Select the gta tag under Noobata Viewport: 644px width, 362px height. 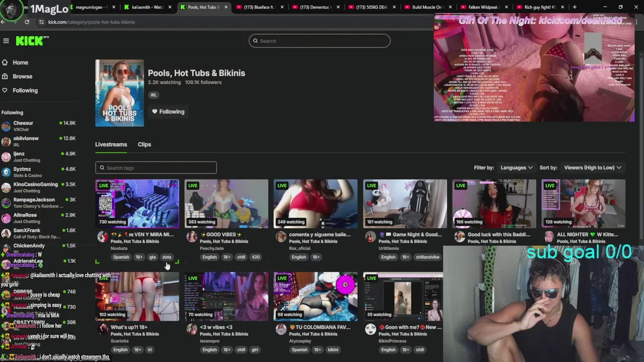coord(152,257)
